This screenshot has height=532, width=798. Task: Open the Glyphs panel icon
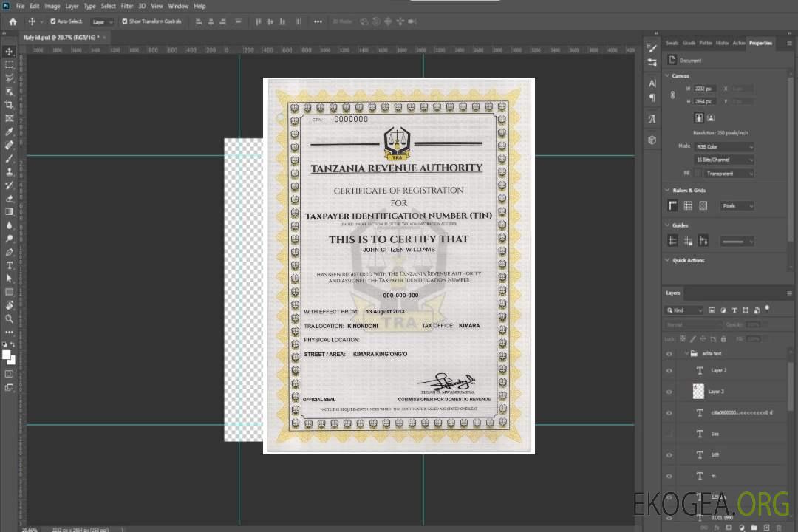click(x=652, y=119)
